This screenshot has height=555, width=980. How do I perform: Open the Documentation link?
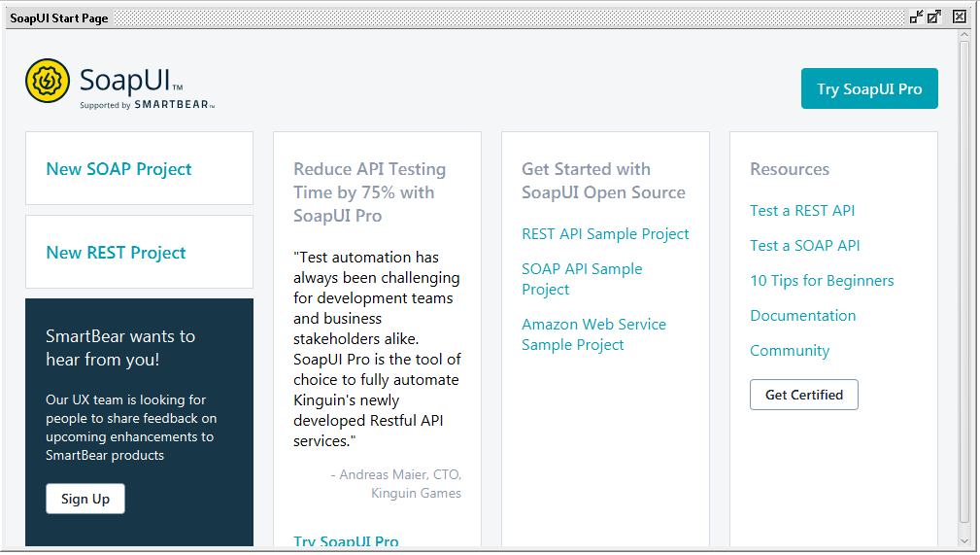(802, 316)
